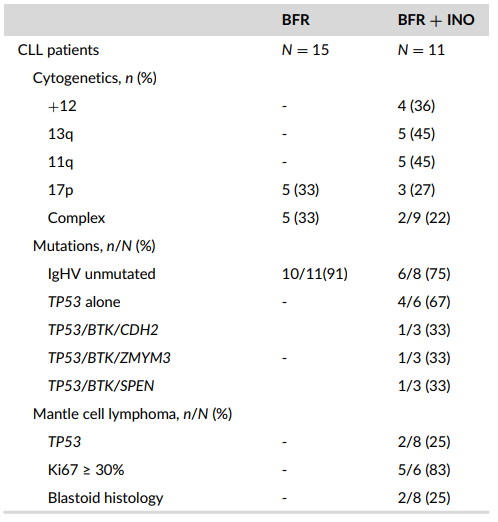
Task: Click Ki67 ≥ 30% value 5/6 (83)
Action: click(424, 470)
